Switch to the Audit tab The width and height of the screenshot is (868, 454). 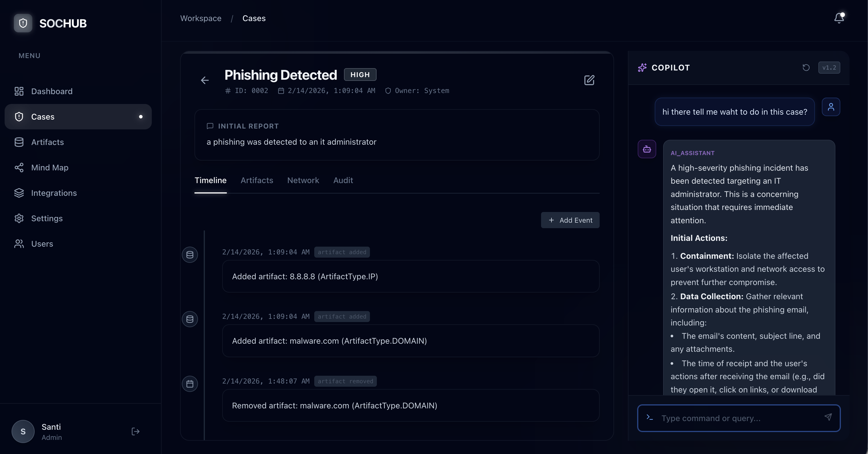[343, 180]
